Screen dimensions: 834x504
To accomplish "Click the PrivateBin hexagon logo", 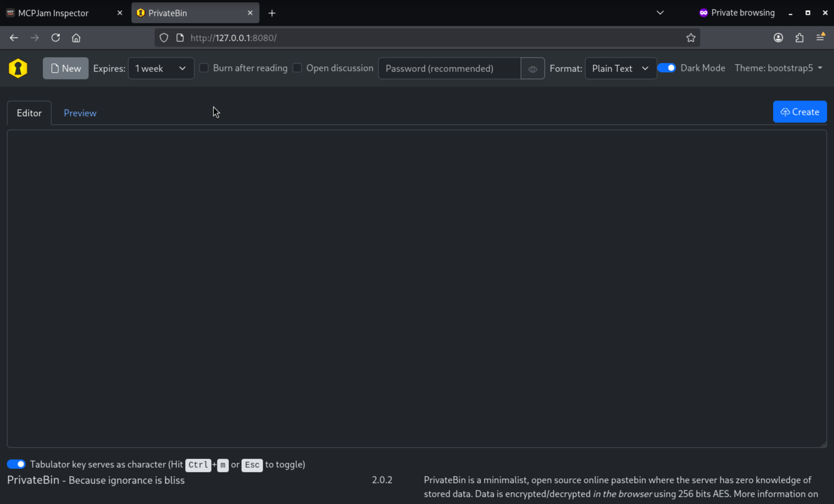I will tap(18, 68).
